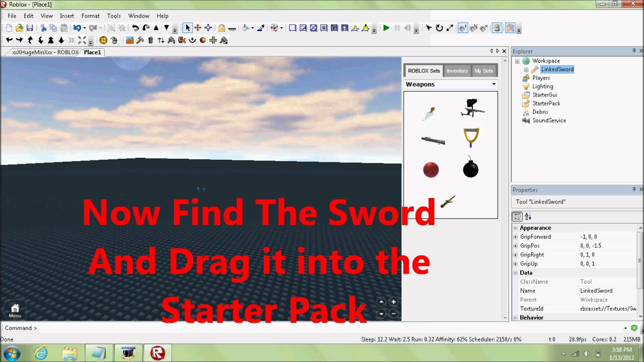644x362 pixels.
Task: Open the Format menu
Action: click(91, 16)
